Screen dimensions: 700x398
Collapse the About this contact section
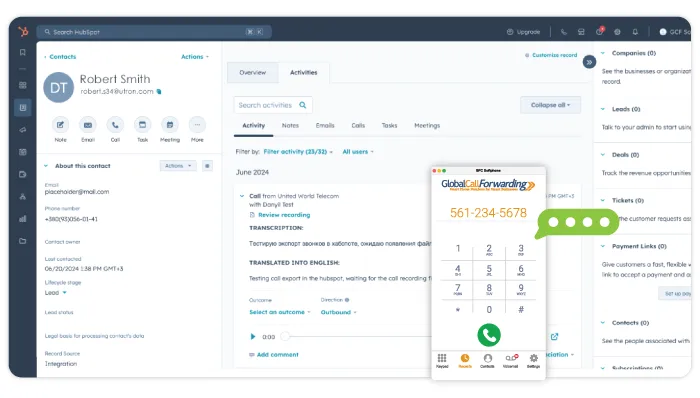click(x=46, y=166)
